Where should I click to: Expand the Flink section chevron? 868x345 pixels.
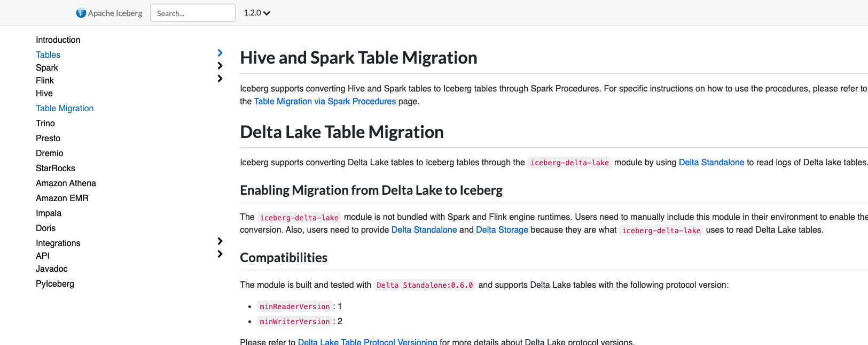coord(220,79)
